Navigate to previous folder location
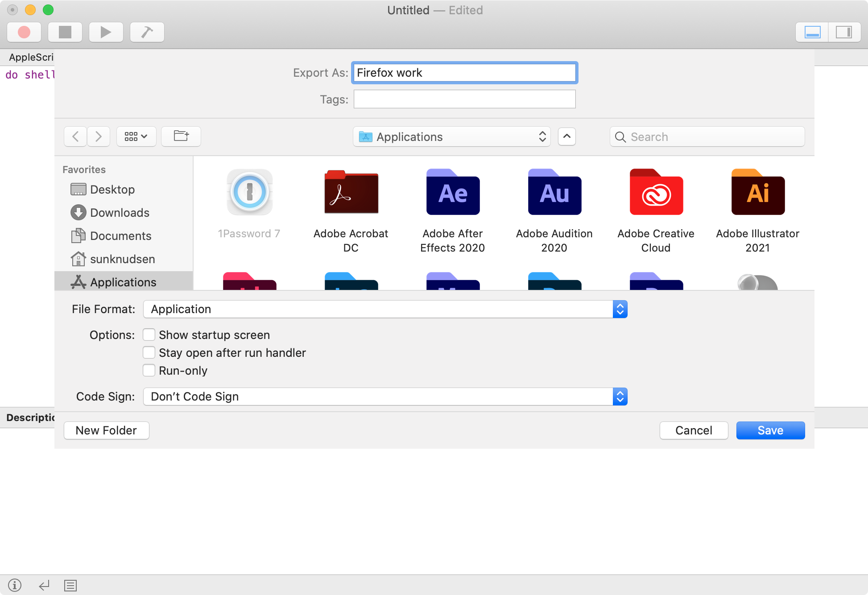This screenshot has height=595, width=868. coord(74,136)
